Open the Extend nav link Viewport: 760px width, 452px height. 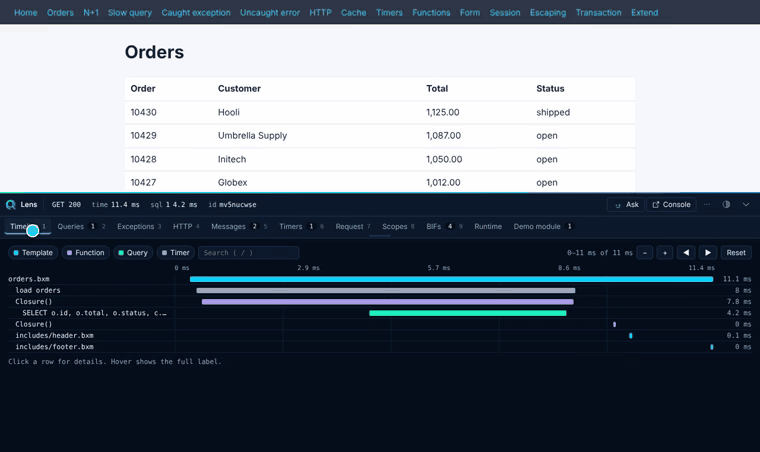coord(645,13)
